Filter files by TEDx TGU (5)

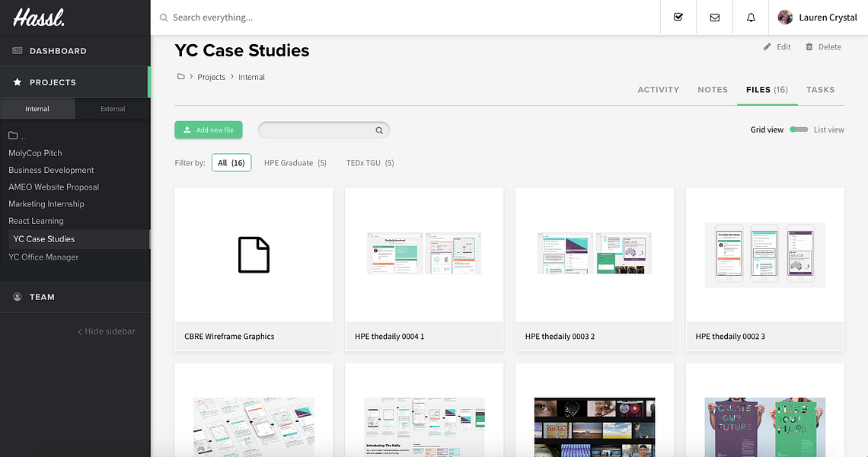(x=370, y=163)
